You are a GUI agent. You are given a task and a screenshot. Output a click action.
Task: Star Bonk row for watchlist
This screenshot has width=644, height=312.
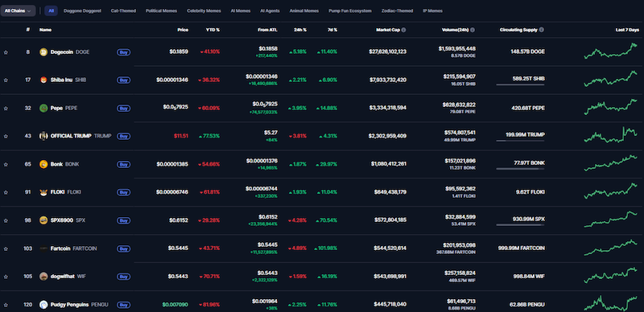(6, 164)
